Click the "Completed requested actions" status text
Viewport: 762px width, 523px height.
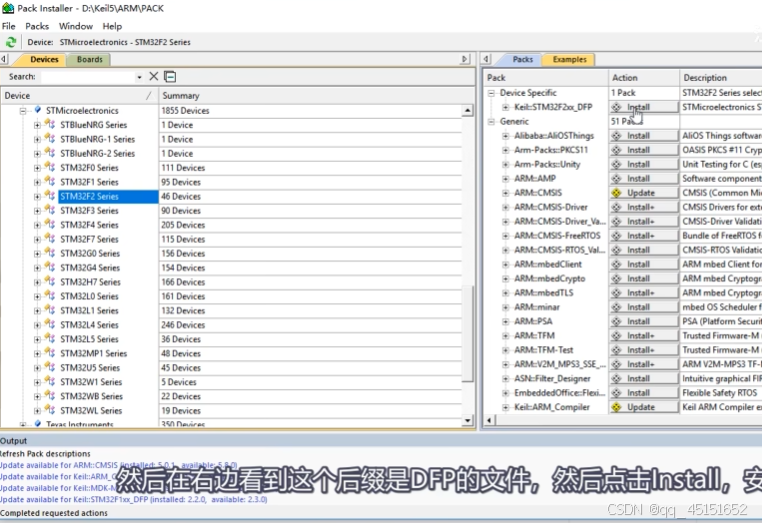click(x=54, y=513)
